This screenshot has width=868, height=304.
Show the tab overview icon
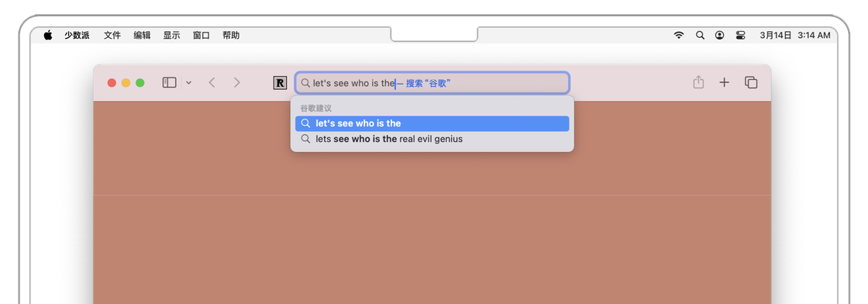[751, 82]
